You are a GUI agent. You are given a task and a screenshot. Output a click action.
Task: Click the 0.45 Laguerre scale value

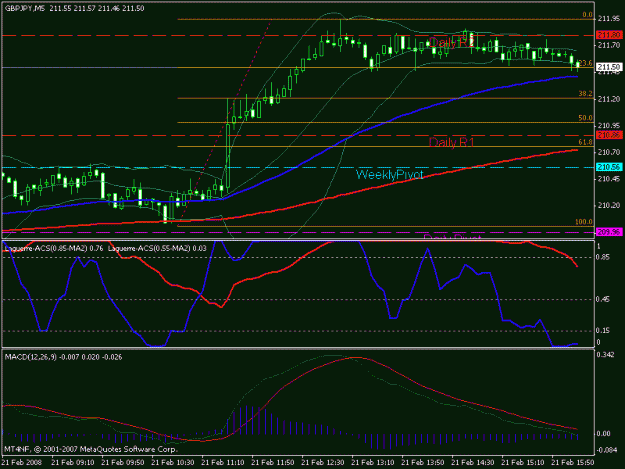(603, 299)
